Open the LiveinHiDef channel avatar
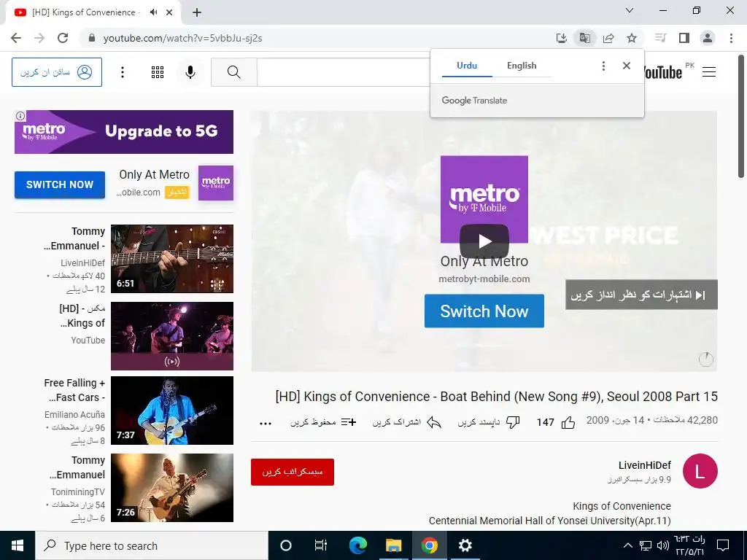 click(700, 471)
